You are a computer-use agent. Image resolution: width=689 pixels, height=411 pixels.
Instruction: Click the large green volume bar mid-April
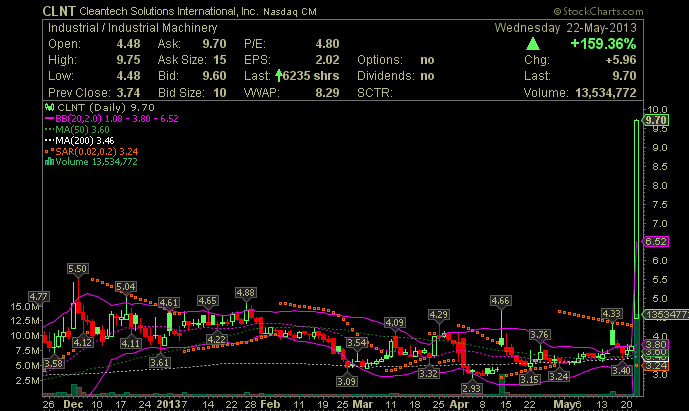502,385
